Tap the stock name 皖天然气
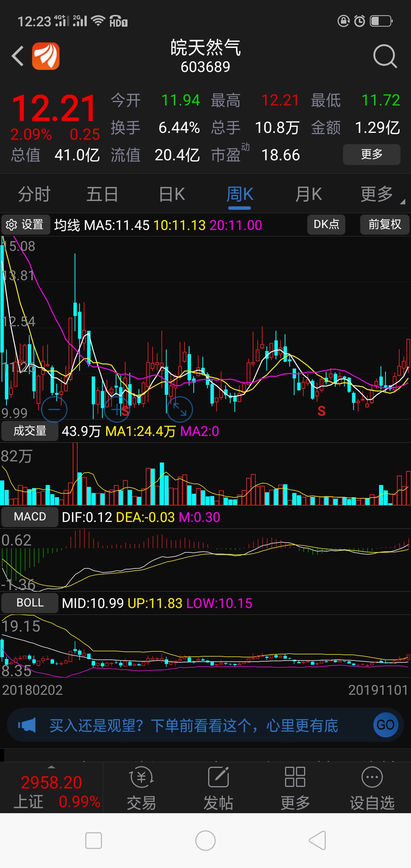411x868 pixels. [x=205, y=48]
